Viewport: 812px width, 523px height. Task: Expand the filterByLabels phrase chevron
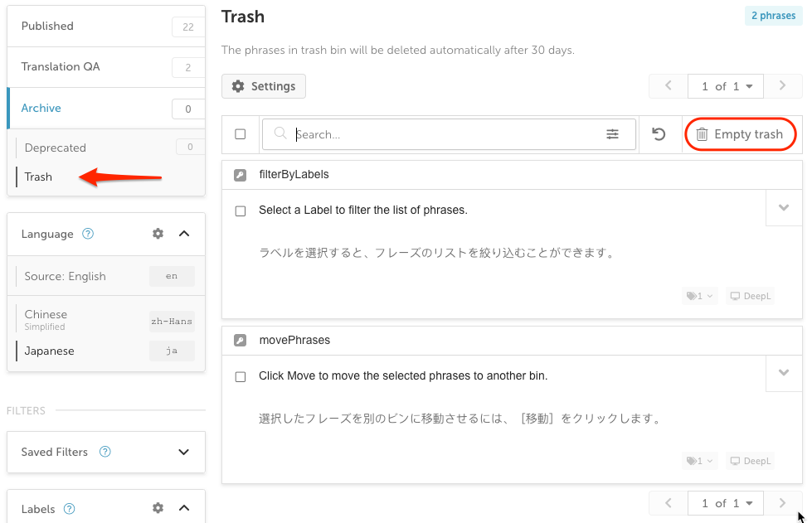(784, 208)
